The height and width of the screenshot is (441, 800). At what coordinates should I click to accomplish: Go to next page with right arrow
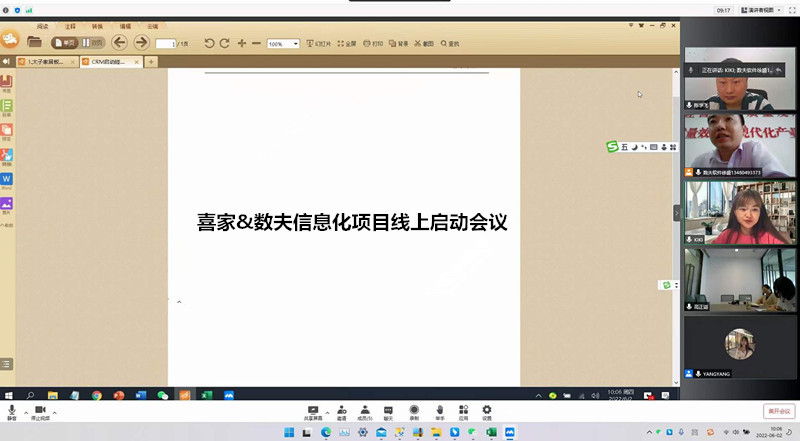[x=141, y=42]
